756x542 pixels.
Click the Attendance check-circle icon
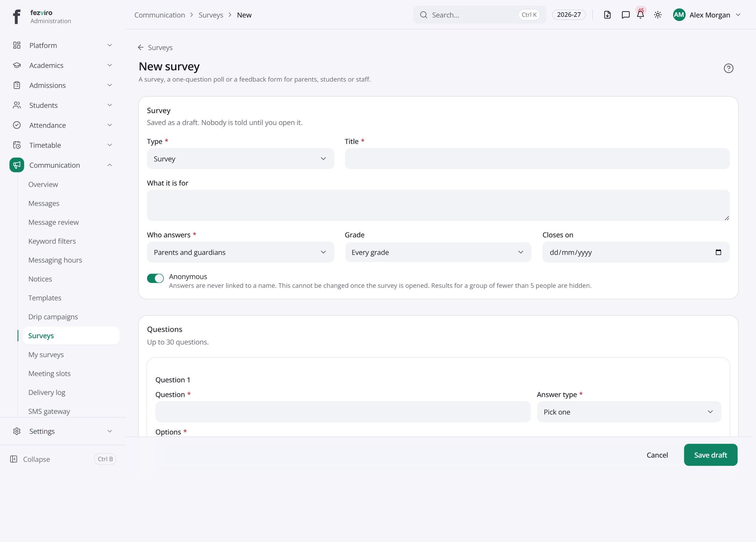click(17, 125)
